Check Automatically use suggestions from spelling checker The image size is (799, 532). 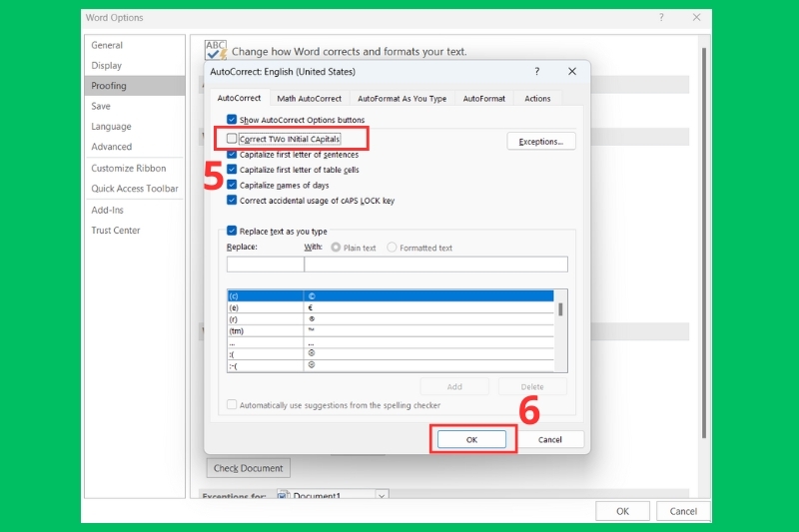232,404
